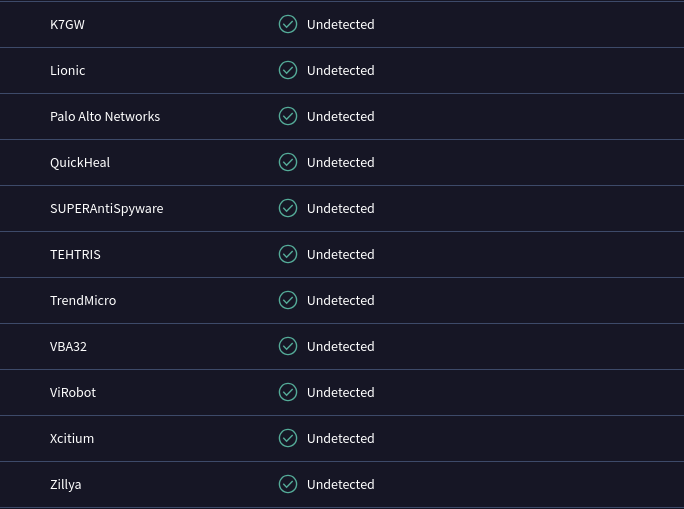The image size is (684, 509).
Task: Click the SUPERAntiSpyware checkmark icon
Action: point(288,208)
